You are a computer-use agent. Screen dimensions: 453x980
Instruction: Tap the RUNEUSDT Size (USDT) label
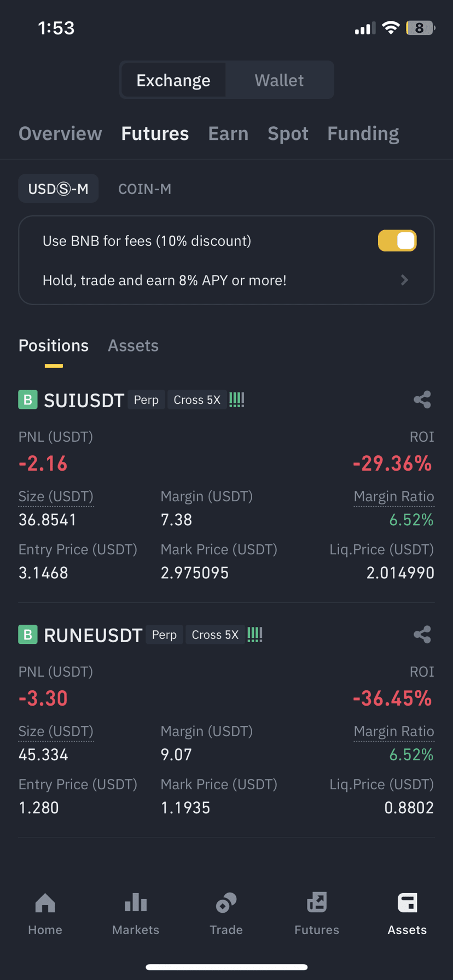[x=56, y=731]
